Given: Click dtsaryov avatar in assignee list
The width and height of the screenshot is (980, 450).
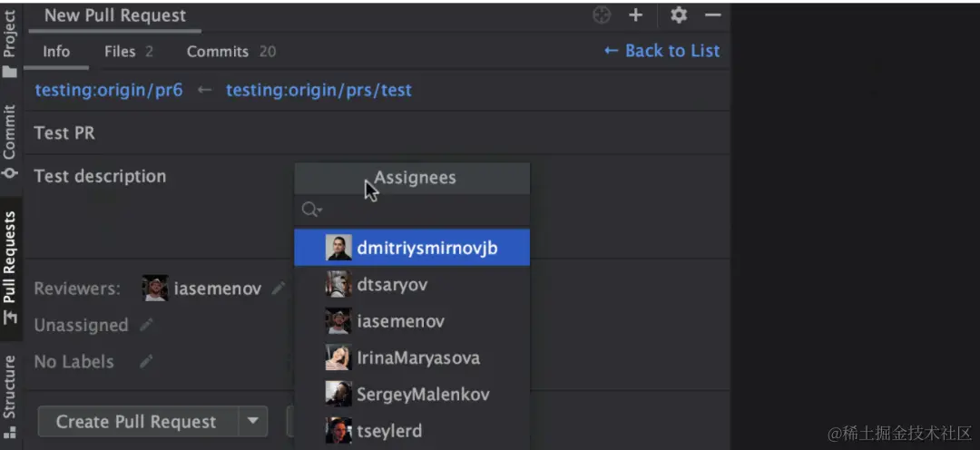Looking at the screenshot, I should 338,284.
